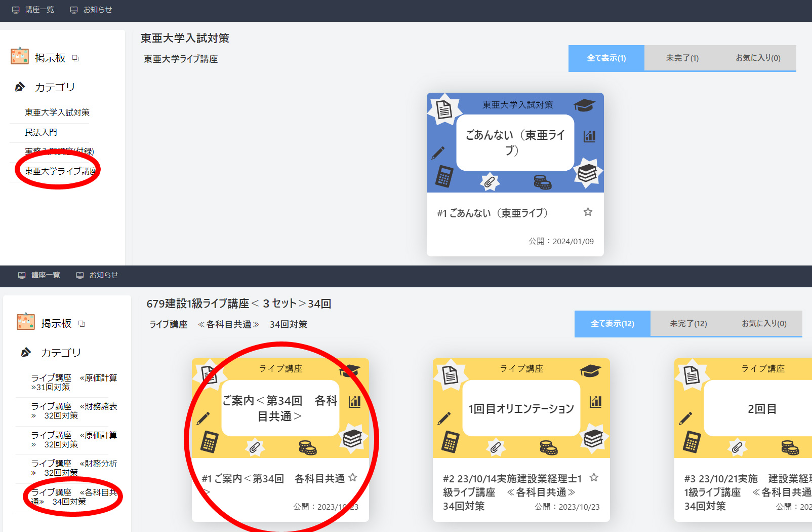This screenshot has height=532, width=812.
Task: Switch to the 未完了(1) tab
Action: (682, 58)
